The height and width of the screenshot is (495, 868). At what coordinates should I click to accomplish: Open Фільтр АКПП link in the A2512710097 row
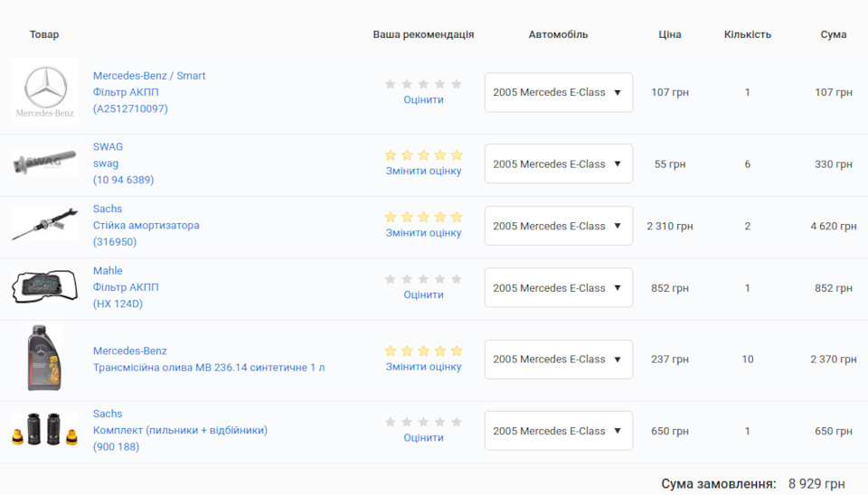[x=126, y=92]
